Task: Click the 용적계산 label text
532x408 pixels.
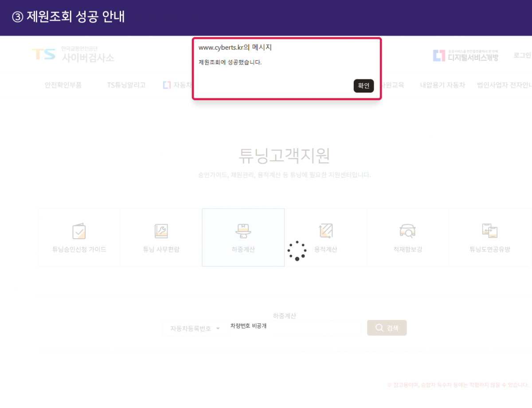Action: (326, 249)
